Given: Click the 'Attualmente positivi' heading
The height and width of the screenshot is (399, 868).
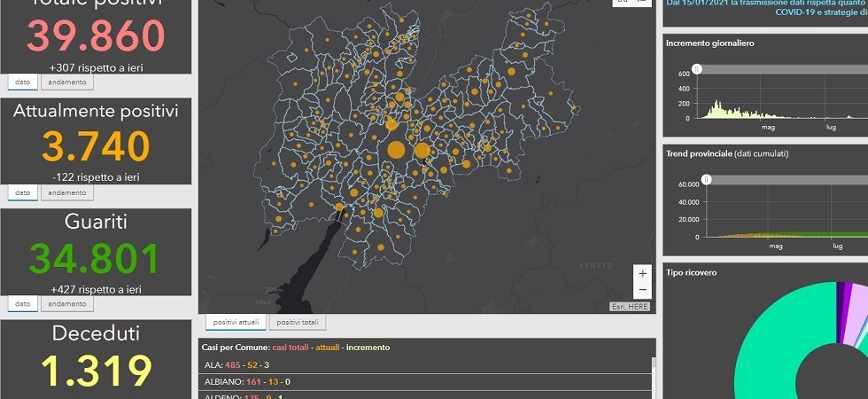Looking at the screenshot, I should [x=96, y=111].
